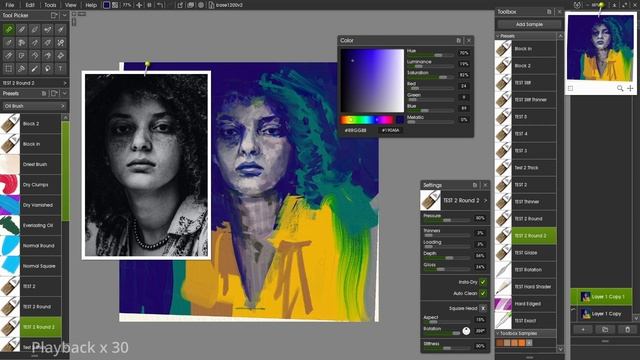Click the document icon beside the base1200v2 file name
Screen dimensions: 640x360
click(x=211, y=5)
